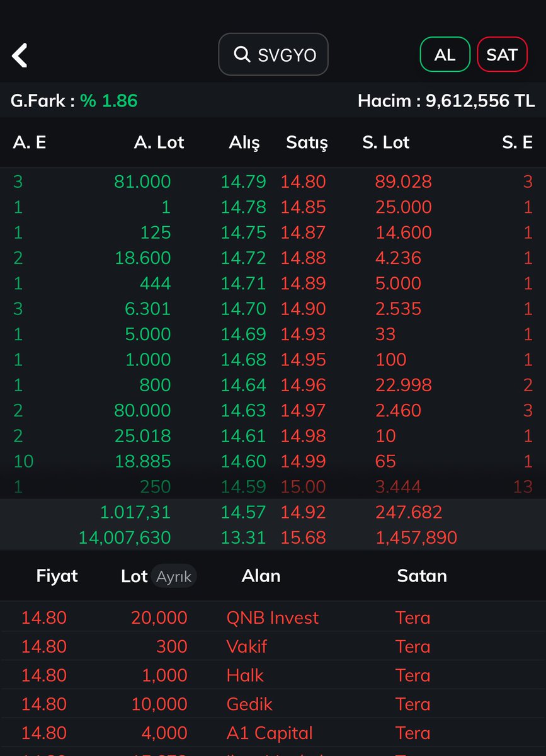
Task: Select ask price 14.88
Action: pyautogui.click(x=304, y=258)
